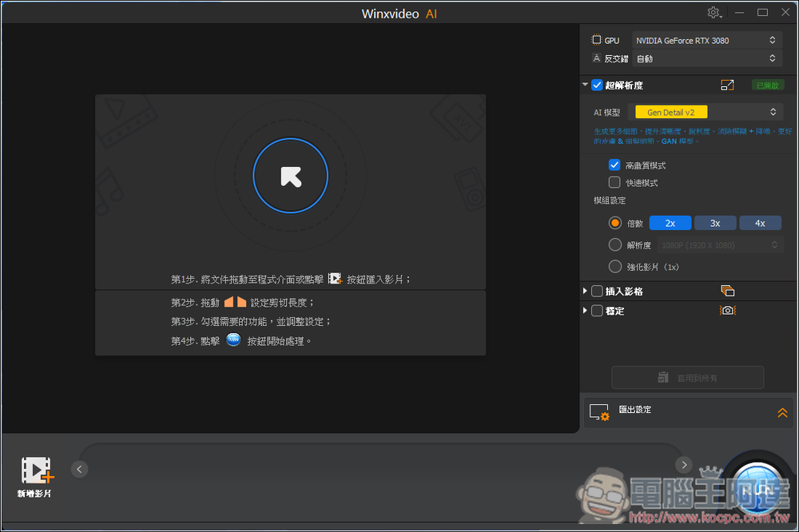Click the central import arrow circle
This screenshot has width=799, height=532.
pyautogui.click(x=291, y=175)
